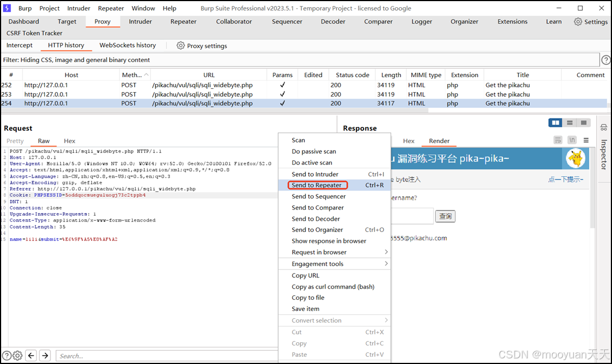Select history row number 252
612x364 pixels.
[304, 85]
